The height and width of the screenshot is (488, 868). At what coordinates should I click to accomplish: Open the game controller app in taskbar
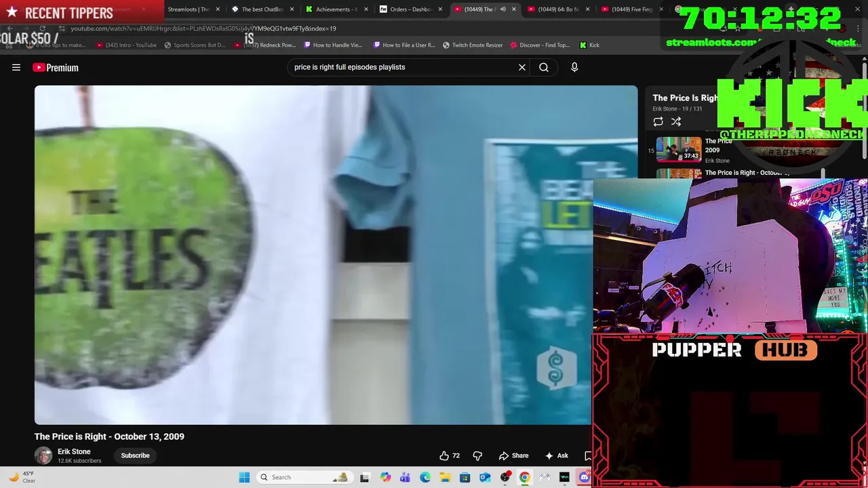(545, 477)
